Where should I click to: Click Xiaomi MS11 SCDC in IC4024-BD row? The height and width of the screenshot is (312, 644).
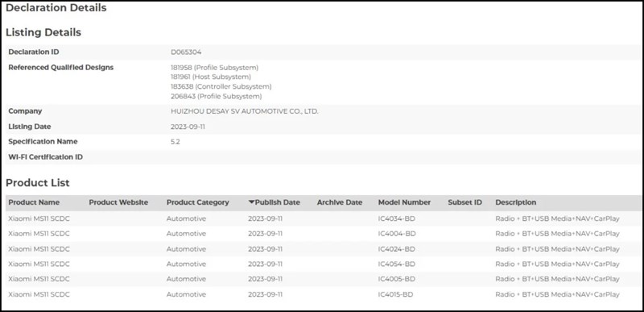(39, 249)
